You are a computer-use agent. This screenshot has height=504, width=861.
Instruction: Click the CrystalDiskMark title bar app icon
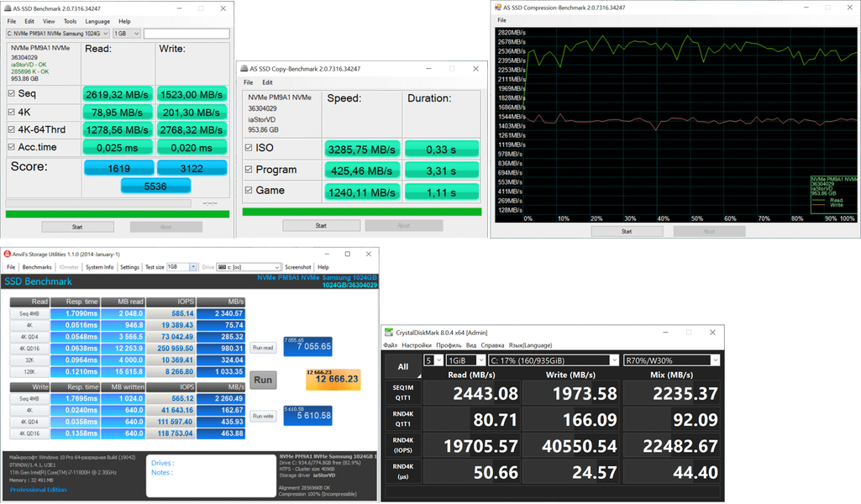click(388, 332)
